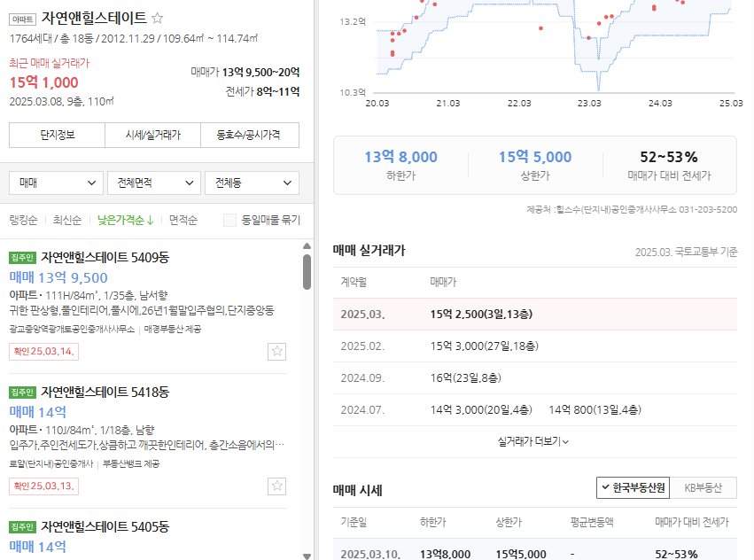Image resolution: width=754 pixels, height=560 pixels.
Task: Open listing 자연앤힐스테이트 5405동
Action: click(x=105, y=527)
